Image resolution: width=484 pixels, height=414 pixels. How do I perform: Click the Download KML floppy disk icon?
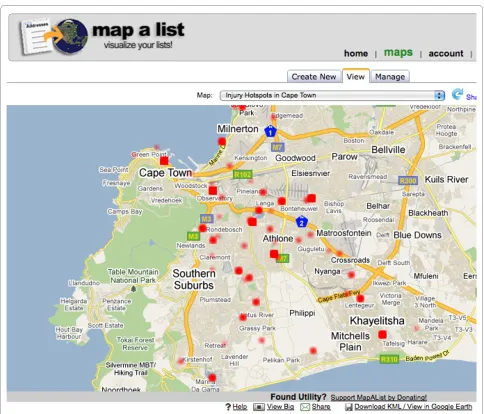coord(349,407)
